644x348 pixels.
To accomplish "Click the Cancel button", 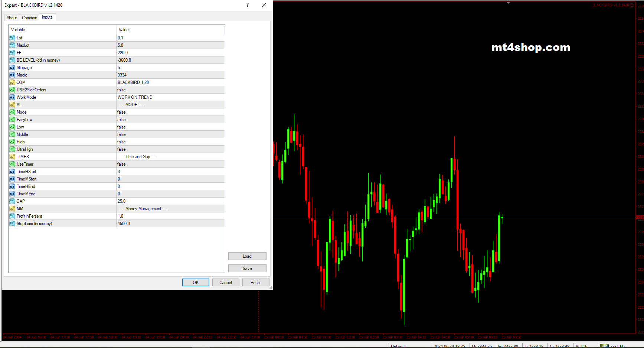I will [x=226, y=283].
